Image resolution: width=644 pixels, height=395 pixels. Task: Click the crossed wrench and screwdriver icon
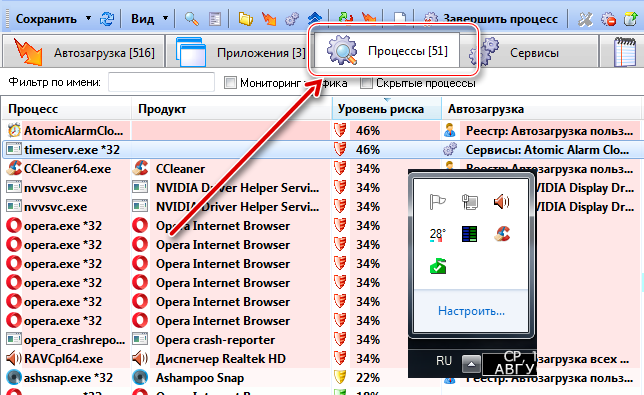click(x=585, y=19)
